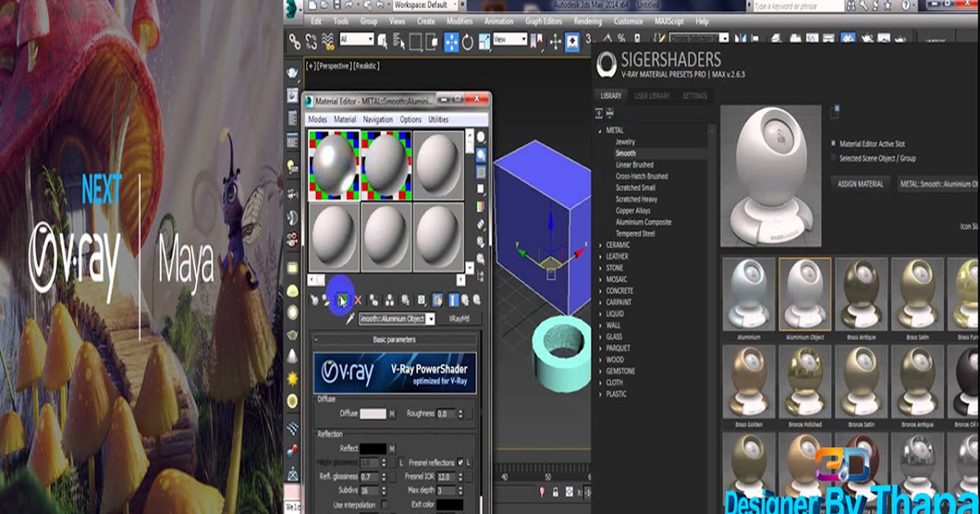Toggle Show Shaded Material in Viewport icon
This screenshot has height=514, width=980.
pyautogui.click(x=437, y=299)
